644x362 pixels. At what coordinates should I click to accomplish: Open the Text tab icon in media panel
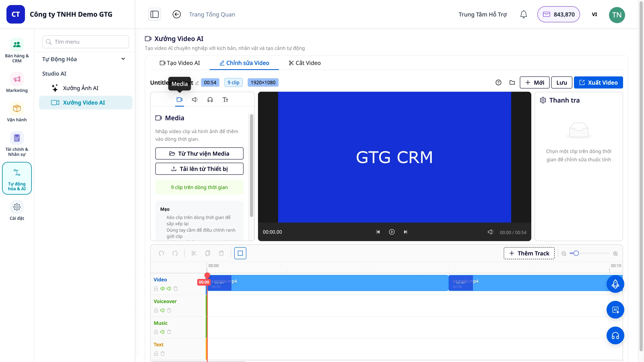coord(225,100)
